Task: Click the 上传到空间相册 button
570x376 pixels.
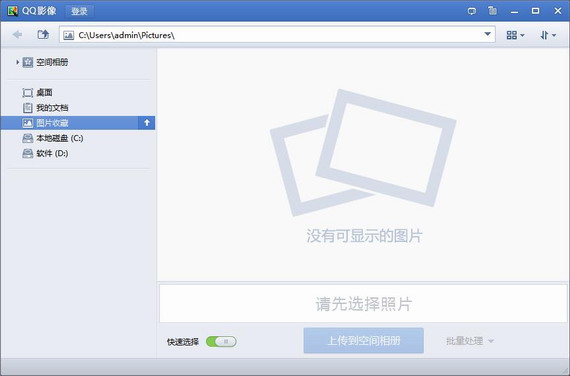Action: [x=364, y=341]
